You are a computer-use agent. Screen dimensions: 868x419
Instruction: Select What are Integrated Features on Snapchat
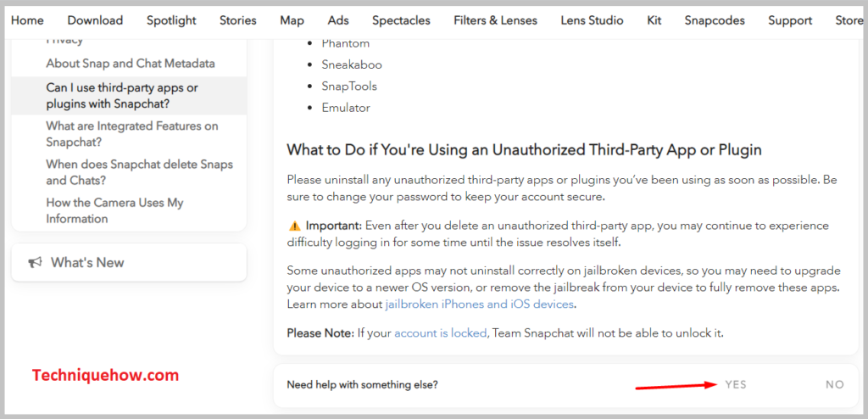pyautogui.click(x=132, y=134)
